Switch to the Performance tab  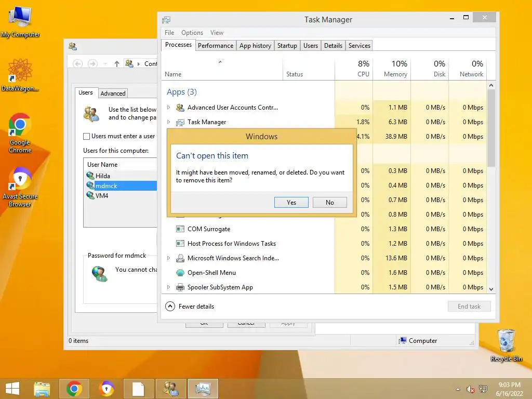coord(216,46)
